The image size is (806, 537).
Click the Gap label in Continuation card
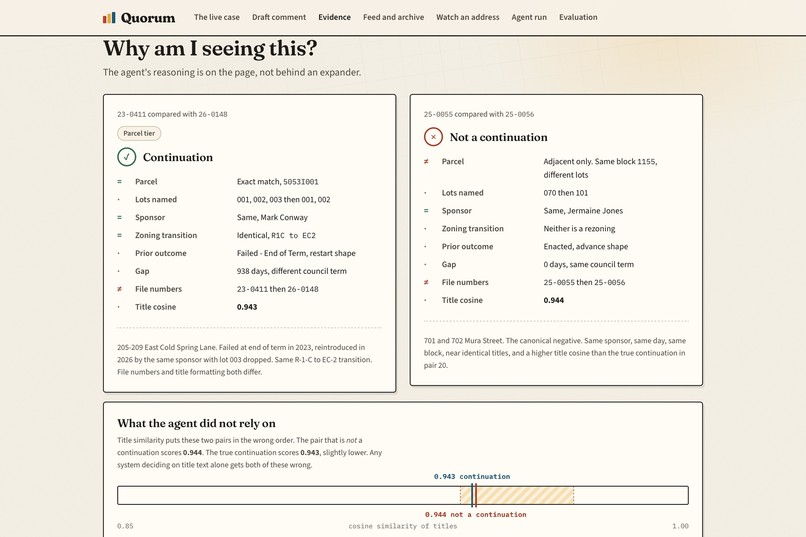click(142, 271)
